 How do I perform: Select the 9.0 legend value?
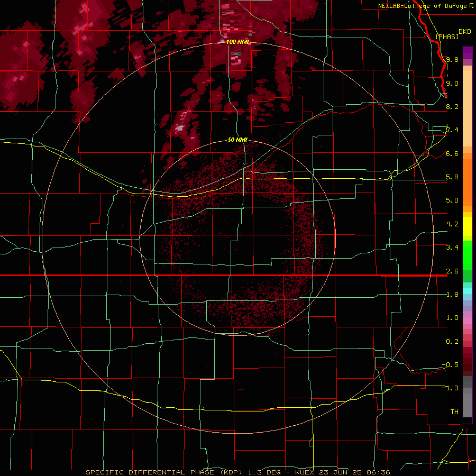pyautogui.click(x=452, y=83)
